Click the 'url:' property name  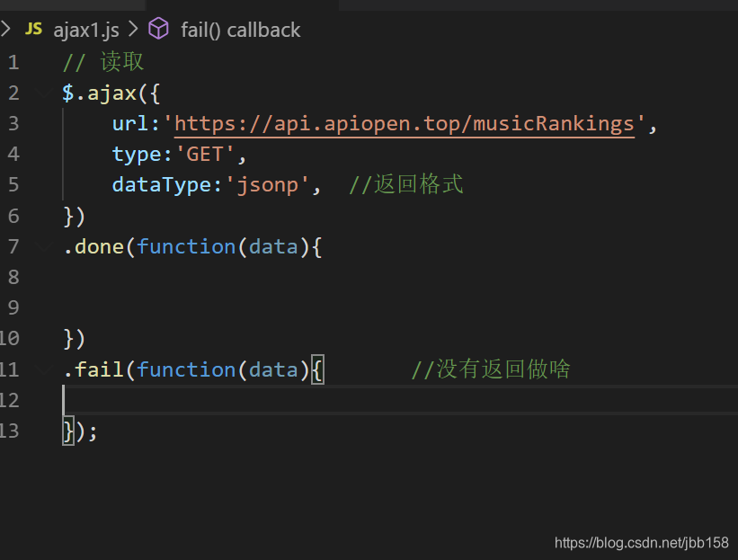tap(137, 124)
